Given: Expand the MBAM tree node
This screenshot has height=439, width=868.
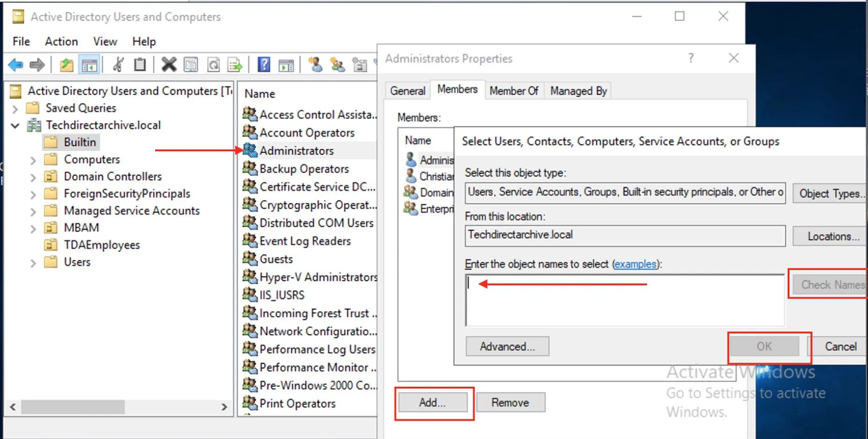Looking at the screenshot, I should 33,229.
